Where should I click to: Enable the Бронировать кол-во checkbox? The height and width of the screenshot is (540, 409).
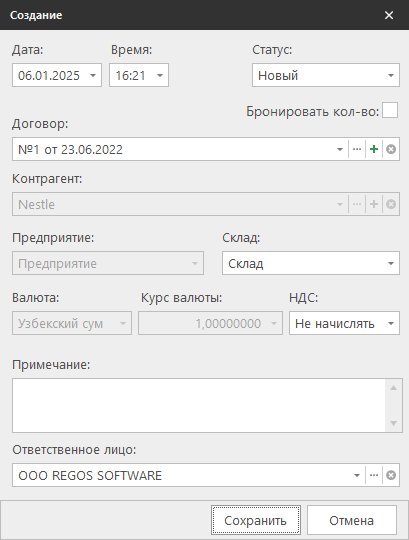[390, 110]
